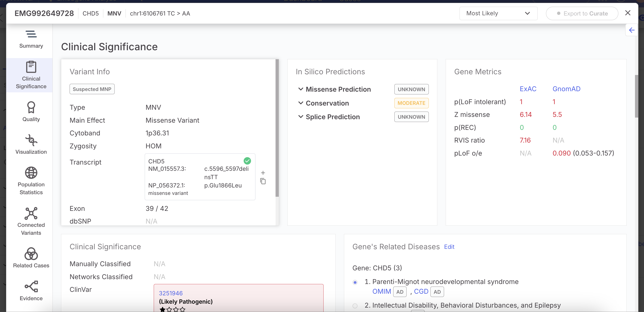Click the Variant Info panel scrollbar
The height and width of the screenshot is (312, 644).
pos(277,128)
